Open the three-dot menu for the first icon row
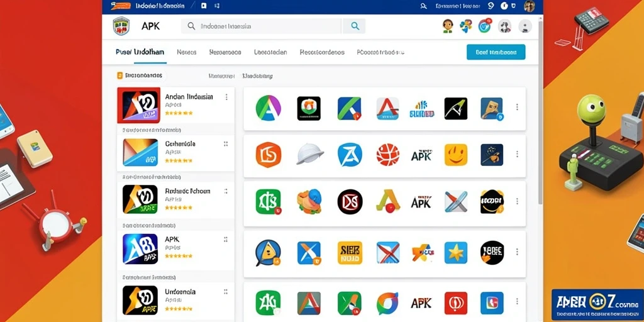644x322 pixels. click(517, 107)
